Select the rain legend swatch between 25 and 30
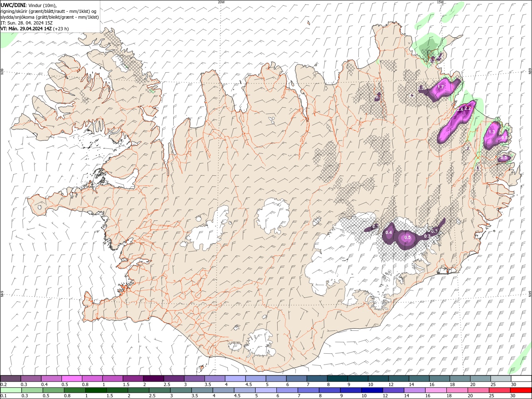 [x=499, y=390]
